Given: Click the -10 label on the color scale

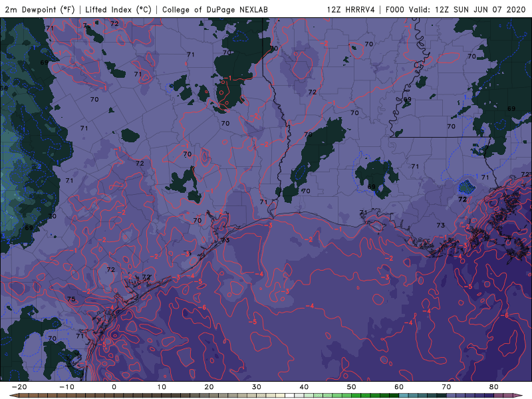Looking at the screenshot, I should [66, 387].
